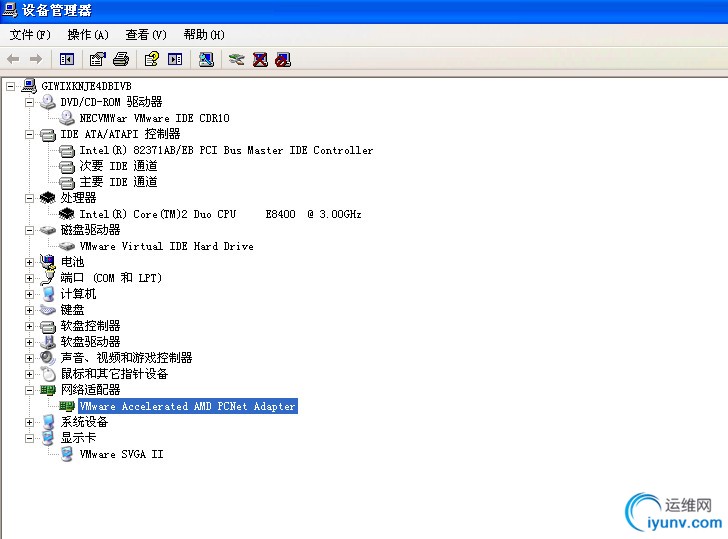Image resolution: width=728 pixels, height=539 pixels.
Task: Click the Forward arrow toolbar button
Action: [x=36, y=59]
